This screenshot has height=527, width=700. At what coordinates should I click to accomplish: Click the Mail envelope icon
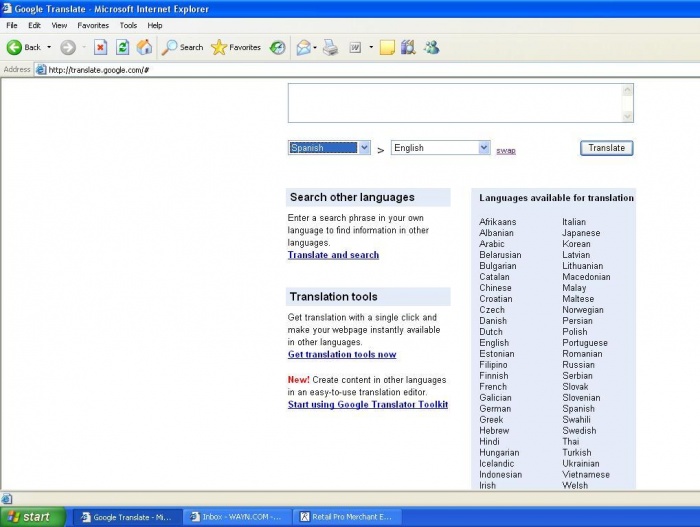point(304,47)
